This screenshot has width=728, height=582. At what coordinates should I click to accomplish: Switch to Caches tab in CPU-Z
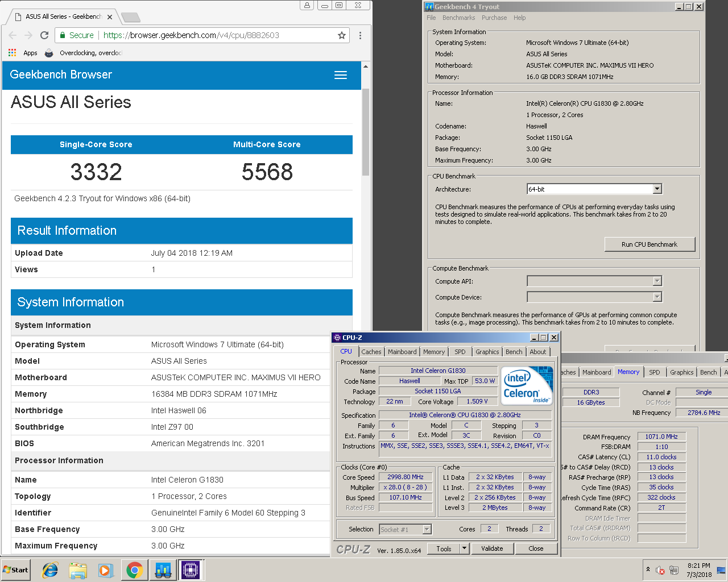click(371, 352)
